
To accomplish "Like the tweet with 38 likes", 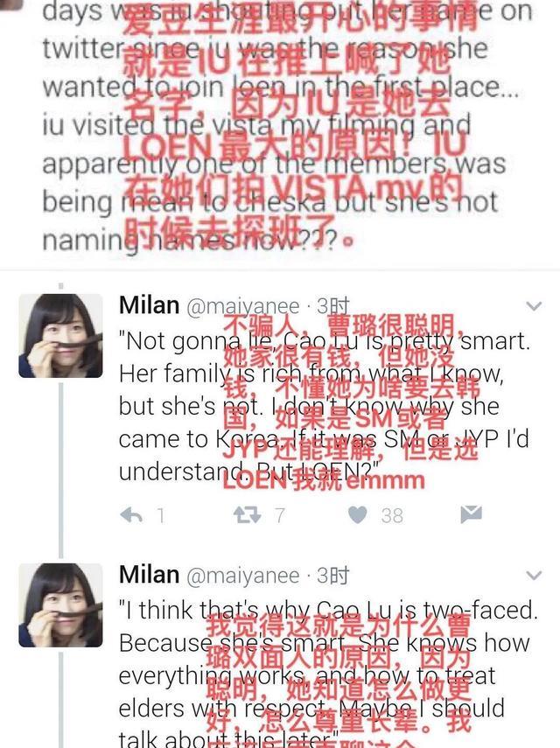I will (358, 515).
